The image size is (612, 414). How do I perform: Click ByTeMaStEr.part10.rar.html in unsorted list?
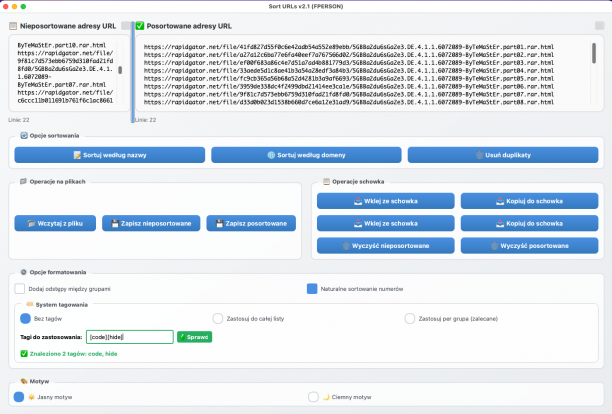coord(62,45)
